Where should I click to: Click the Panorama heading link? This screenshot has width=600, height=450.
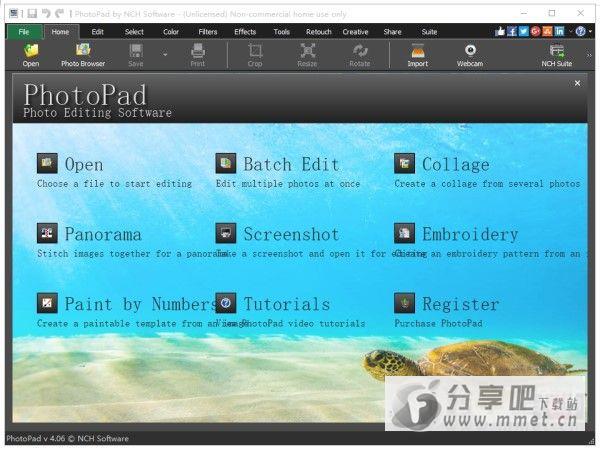click(x=103, y=234)
